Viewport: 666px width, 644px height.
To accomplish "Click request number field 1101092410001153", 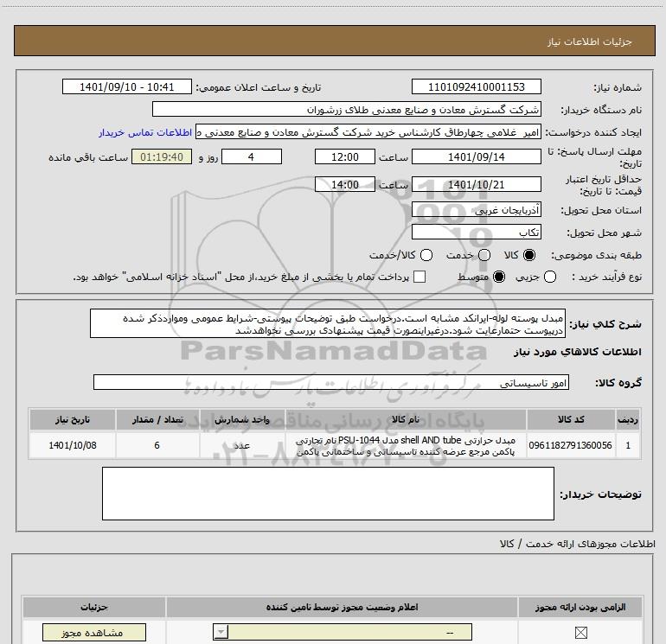I will point(476,86).
